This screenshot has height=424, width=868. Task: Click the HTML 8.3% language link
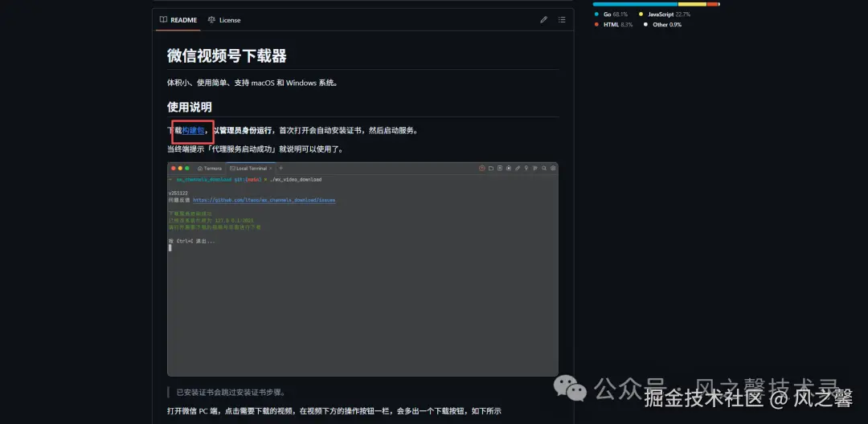point(613,25)
